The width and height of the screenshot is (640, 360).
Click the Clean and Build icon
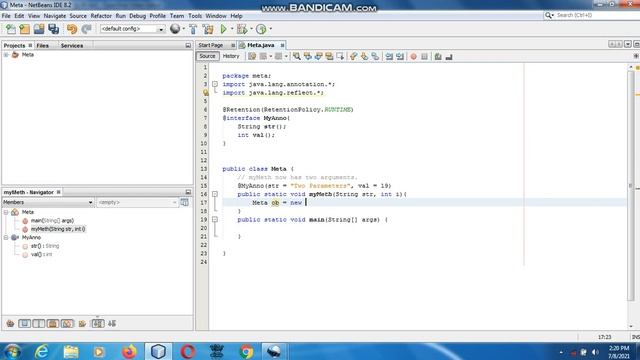pos(208,29)
